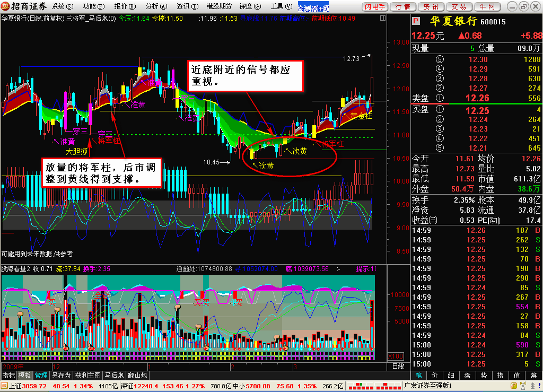The height and width of the screenshot is (392, 543).
Task: Click the 上证 index value 3059.72
Action: (x=34, y=386)
